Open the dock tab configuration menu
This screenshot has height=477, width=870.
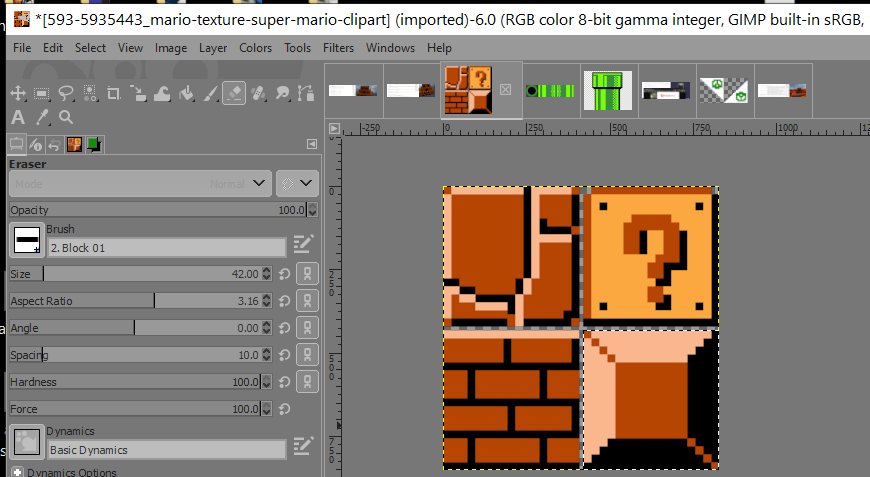click(312, 144)
